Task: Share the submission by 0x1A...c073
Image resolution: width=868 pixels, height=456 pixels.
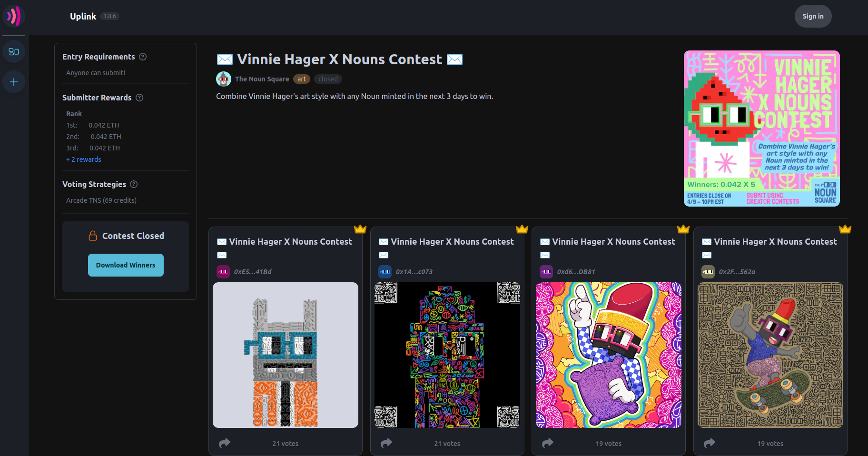Action: (x=386, y=443)
